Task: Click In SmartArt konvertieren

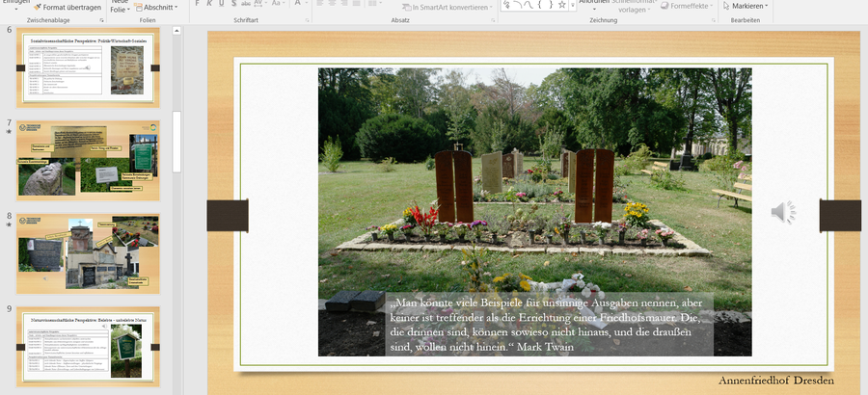Action: (x=448, y=7)
